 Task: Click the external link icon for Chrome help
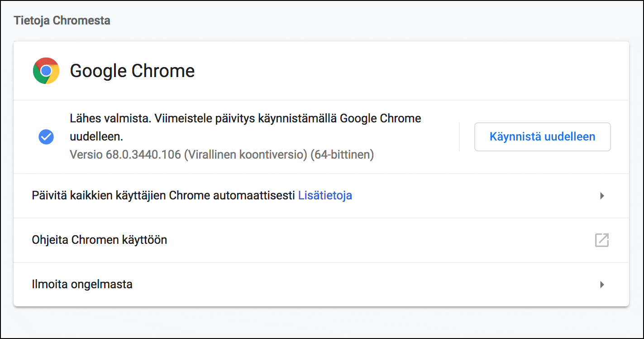coord(601,240)
